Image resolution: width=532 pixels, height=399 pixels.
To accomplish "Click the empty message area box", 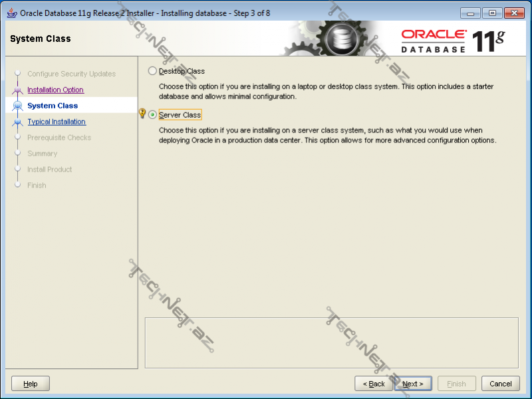I will tap(331, 342).
